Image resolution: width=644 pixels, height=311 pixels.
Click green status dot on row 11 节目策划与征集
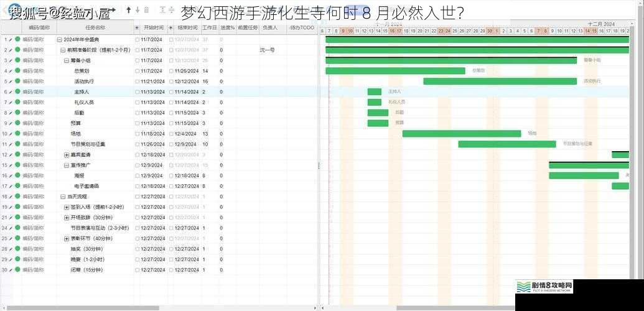click(x=17, y=144)
